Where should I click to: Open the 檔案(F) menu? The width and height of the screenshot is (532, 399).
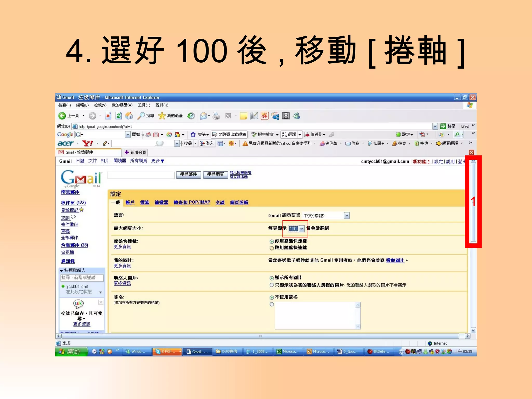(x=64, y=105)
